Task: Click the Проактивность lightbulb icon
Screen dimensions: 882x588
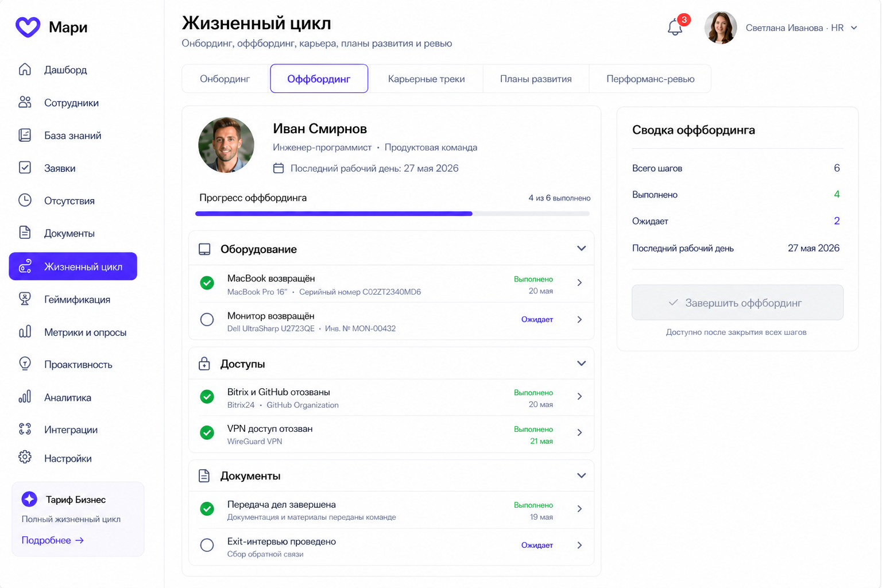Action: click(x=25, y=364)
